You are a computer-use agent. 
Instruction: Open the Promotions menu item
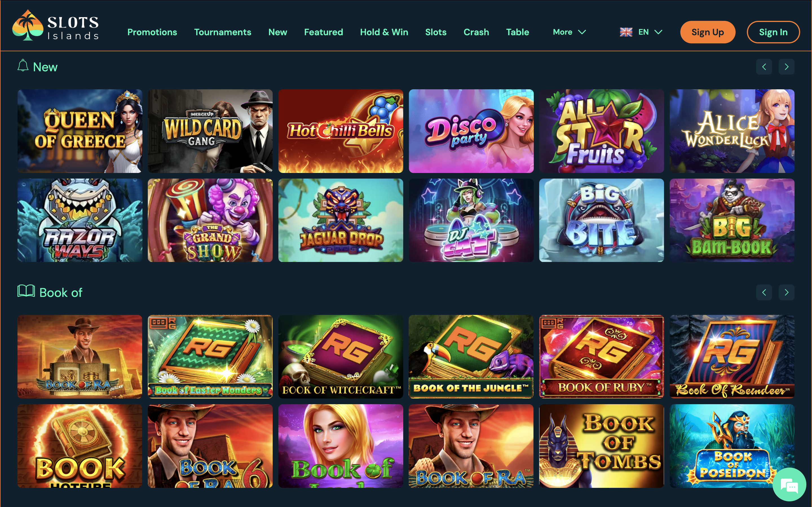pyautogui.click(x=152, y=32)
